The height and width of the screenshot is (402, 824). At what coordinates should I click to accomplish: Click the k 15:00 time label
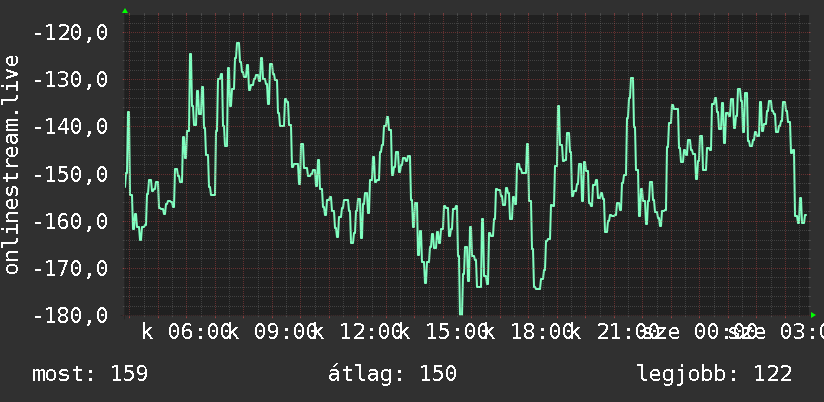444,332
